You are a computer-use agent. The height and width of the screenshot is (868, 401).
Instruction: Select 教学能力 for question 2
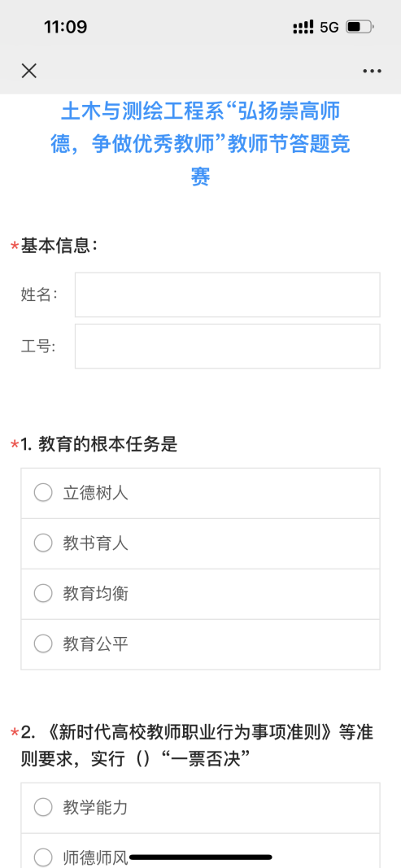tap(200, 808)
